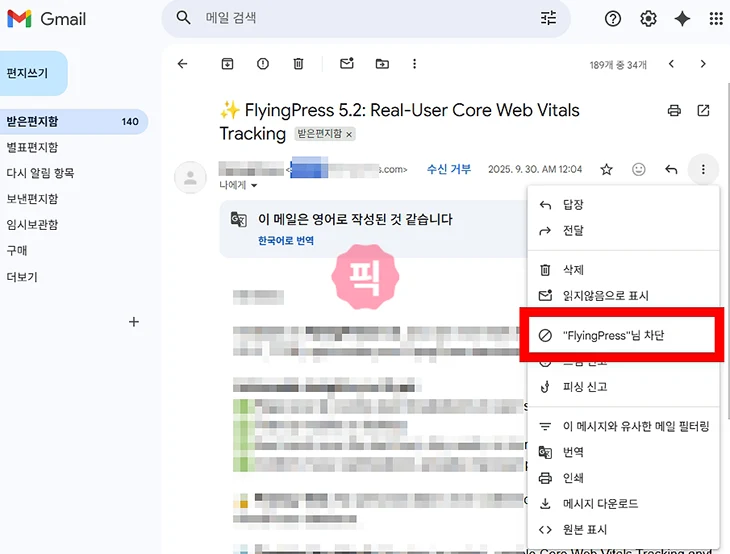Select 피싱 신고 menu item
730x554 pixels.
(x=623, y=387)
